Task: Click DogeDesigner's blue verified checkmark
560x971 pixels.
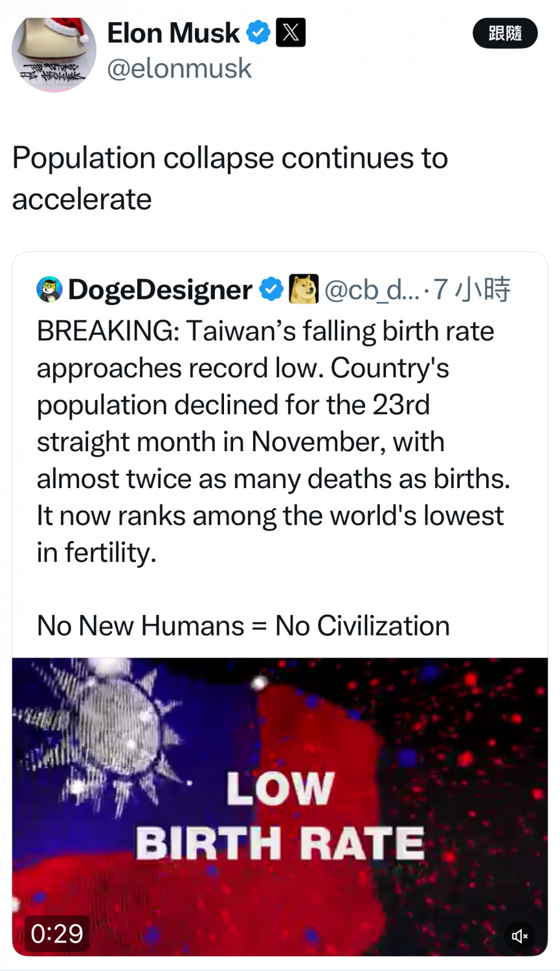Action: [271, 289]
